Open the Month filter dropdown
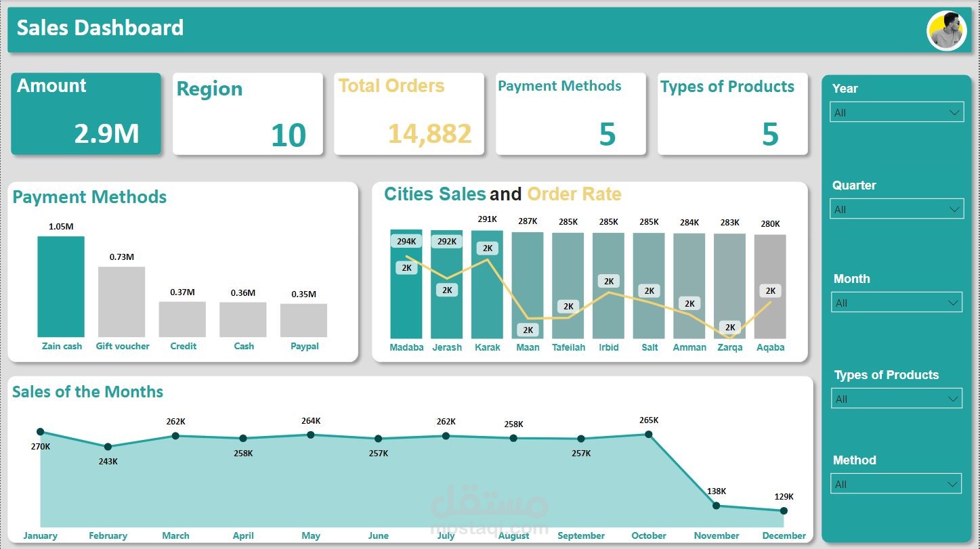 896,302
